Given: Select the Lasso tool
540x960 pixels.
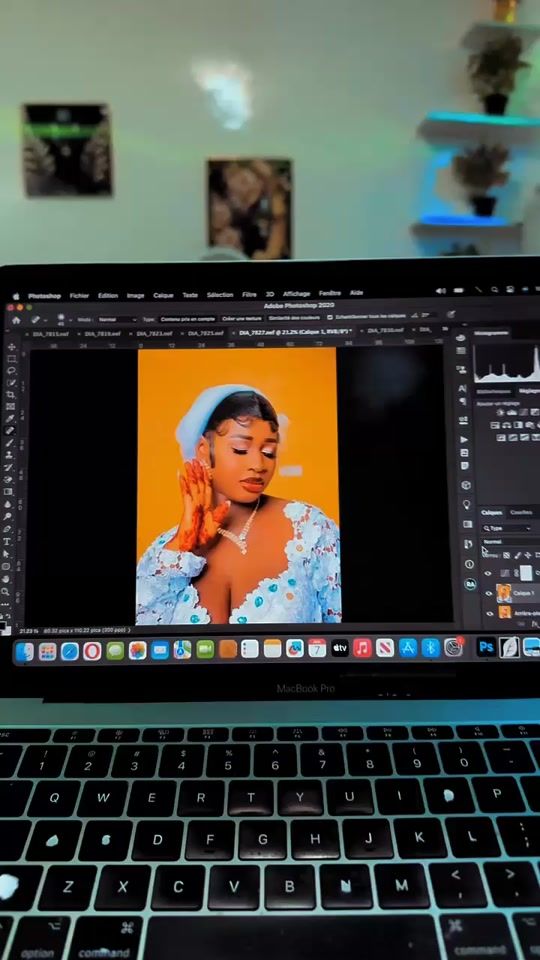Looking at the screenshot, I should (x=11, y=370).
